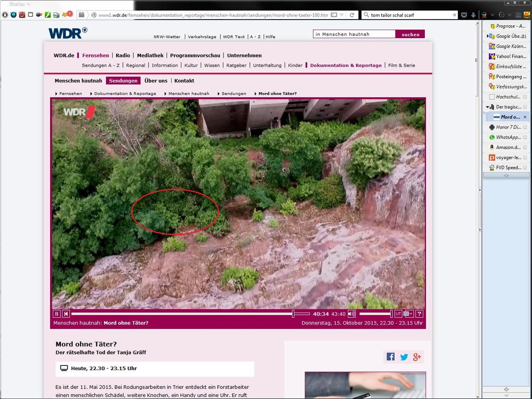Toggle reader view icon in the address bar
Viewport: 532px width, 399px height.
(x=334, y=15)
